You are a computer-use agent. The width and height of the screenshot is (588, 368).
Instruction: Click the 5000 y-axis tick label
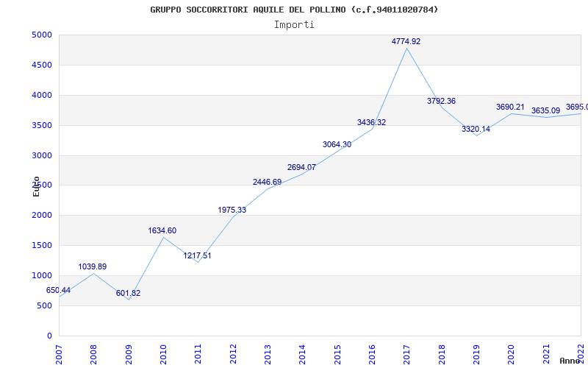point(41,35)
